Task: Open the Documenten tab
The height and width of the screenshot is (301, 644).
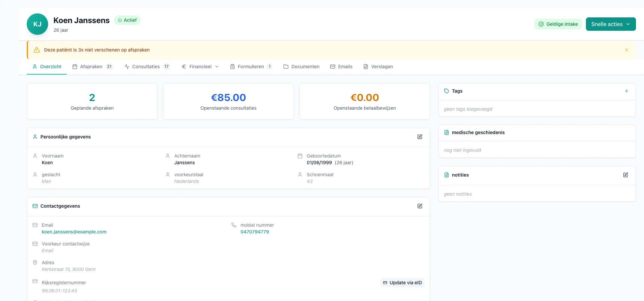Action: (301, 67)
